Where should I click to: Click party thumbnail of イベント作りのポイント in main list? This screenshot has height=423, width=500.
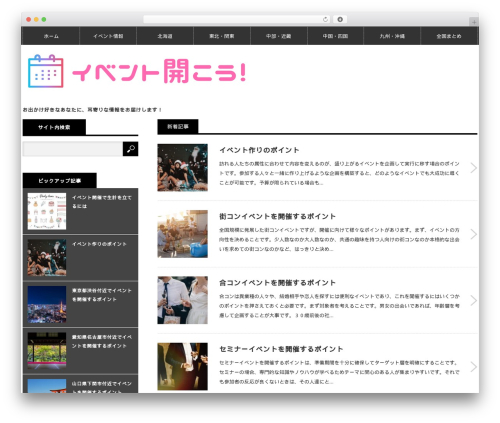tap(182, 168)
